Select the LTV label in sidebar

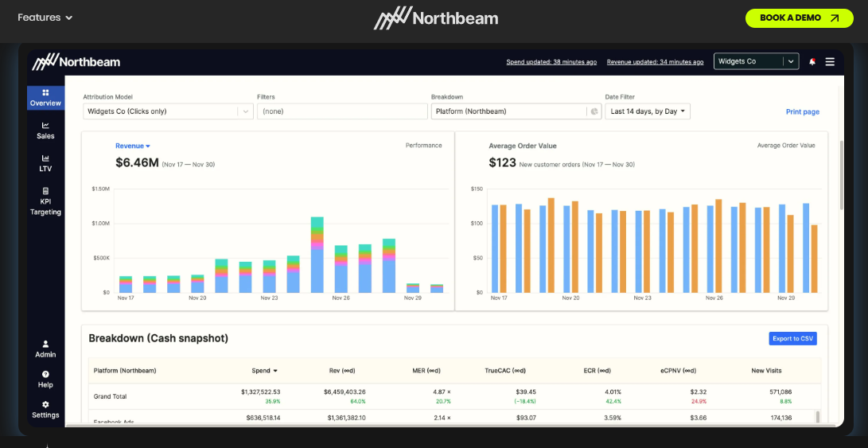45,169
